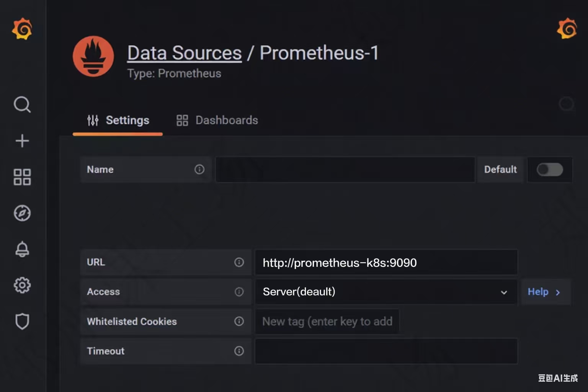Click the URL field with http://prometheus-k8s:9090

point(386,262)
